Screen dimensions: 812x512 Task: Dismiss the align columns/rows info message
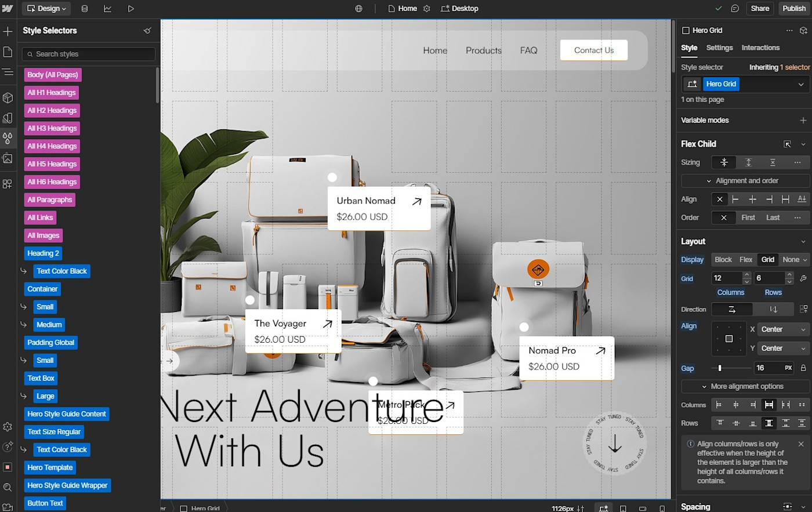point(801,444)
